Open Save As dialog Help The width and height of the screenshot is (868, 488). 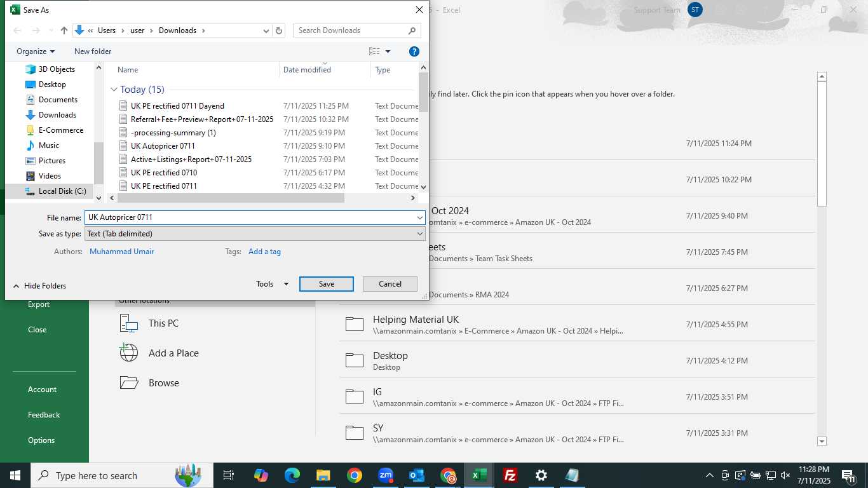414,51
